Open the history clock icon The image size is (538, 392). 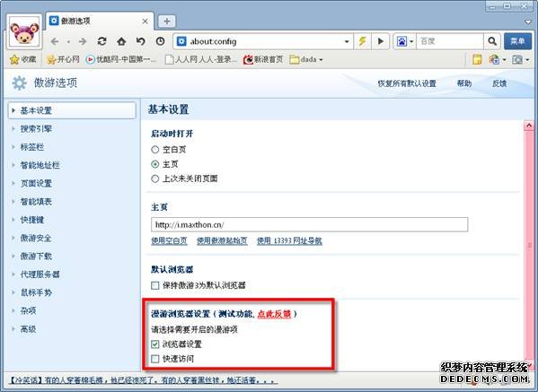click(160, 41)
